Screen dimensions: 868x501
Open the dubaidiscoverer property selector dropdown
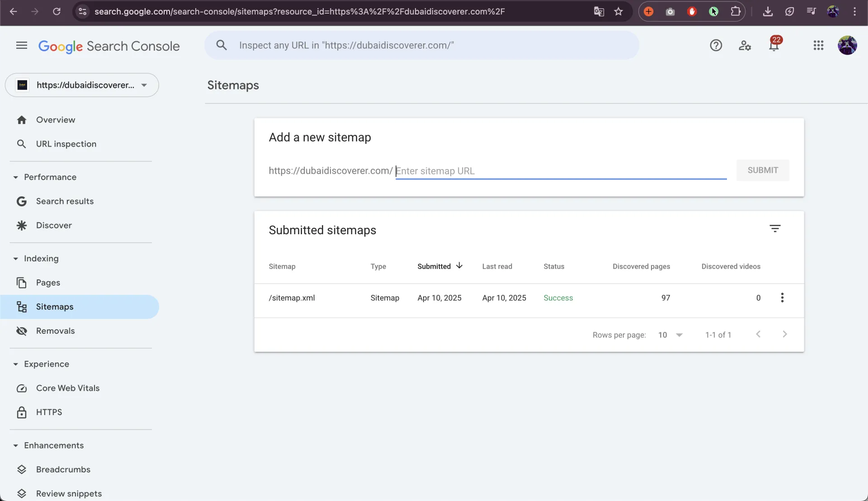pyautogui.click(x=82, y=85)
